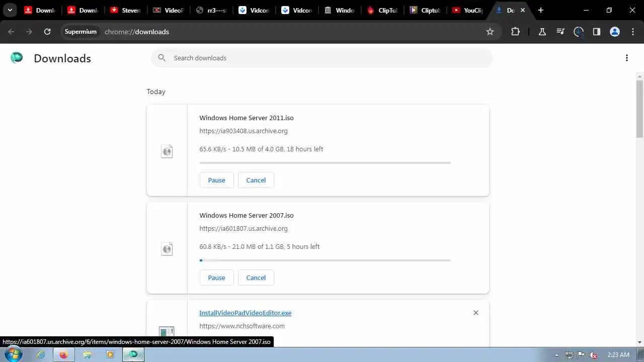Click the '5 hours left' status text

pyautogui.click(x=303, y=246)
